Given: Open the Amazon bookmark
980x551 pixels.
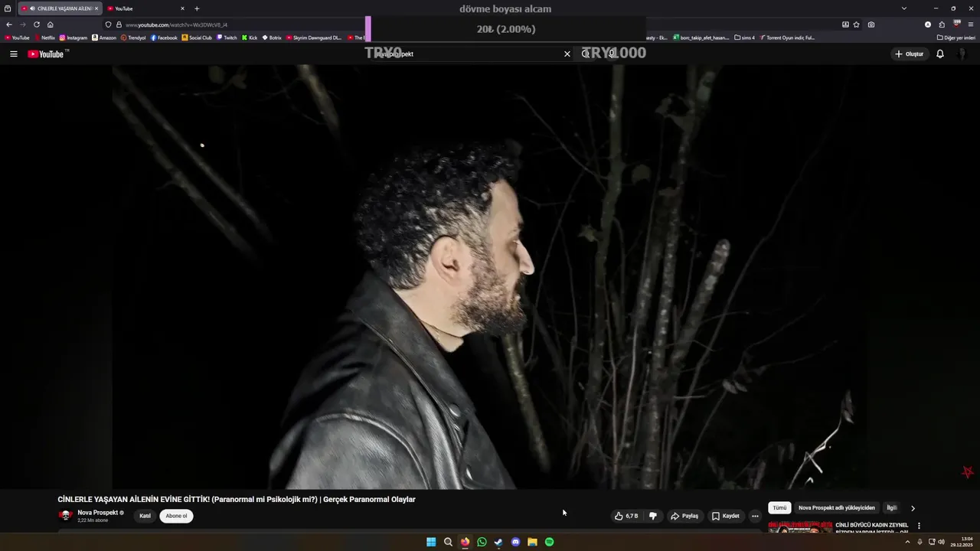Looking at the screenshot, I should 104,37.
